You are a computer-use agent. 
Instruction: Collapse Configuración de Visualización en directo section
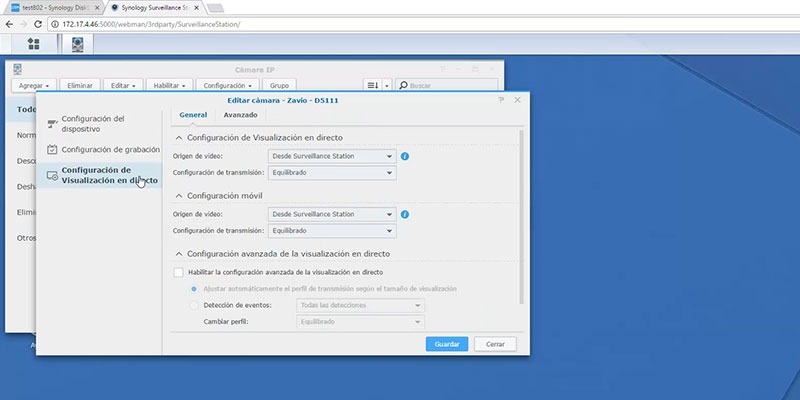tap(179, 138)
